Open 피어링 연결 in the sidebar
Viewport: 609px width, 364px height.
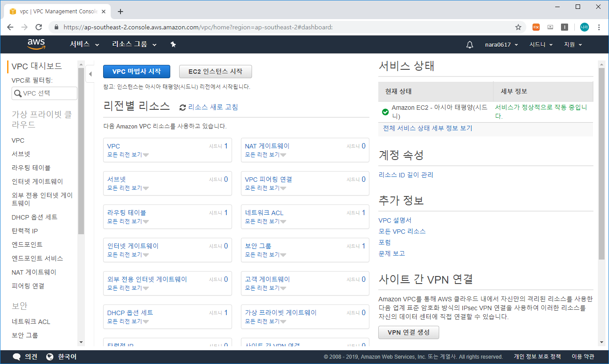[x=28, y=286]
